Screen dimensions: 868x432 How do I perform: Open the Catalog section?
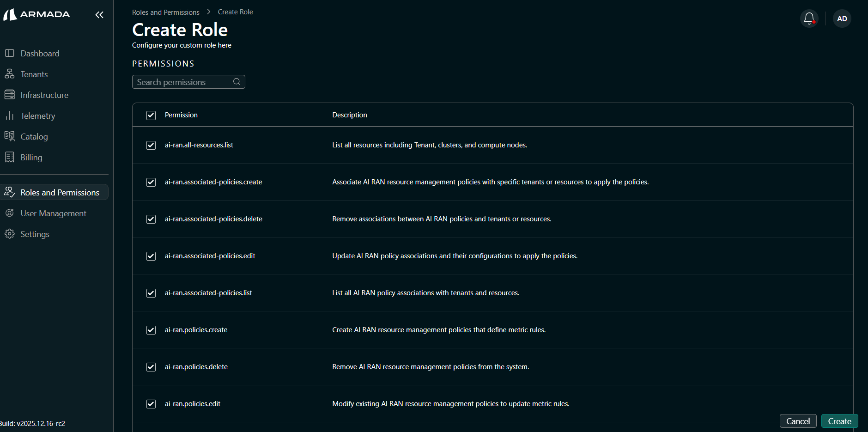click(x=34, y=136)
